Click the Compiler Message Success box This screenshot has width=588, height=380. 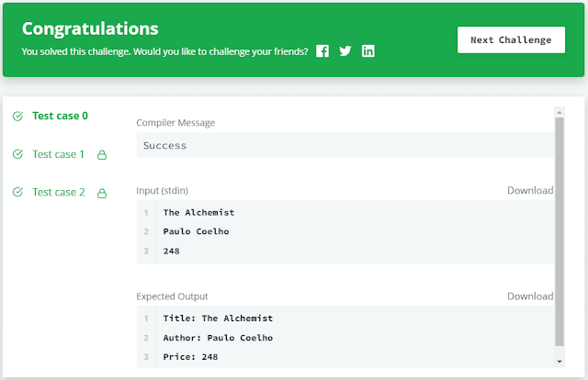pos(345,145)
